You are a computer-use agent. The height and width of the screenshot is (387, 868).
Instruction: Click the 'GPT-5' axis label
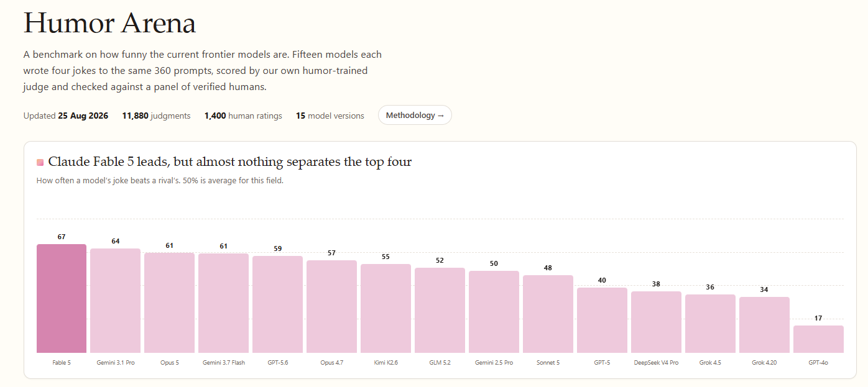[x=603, y=363]
